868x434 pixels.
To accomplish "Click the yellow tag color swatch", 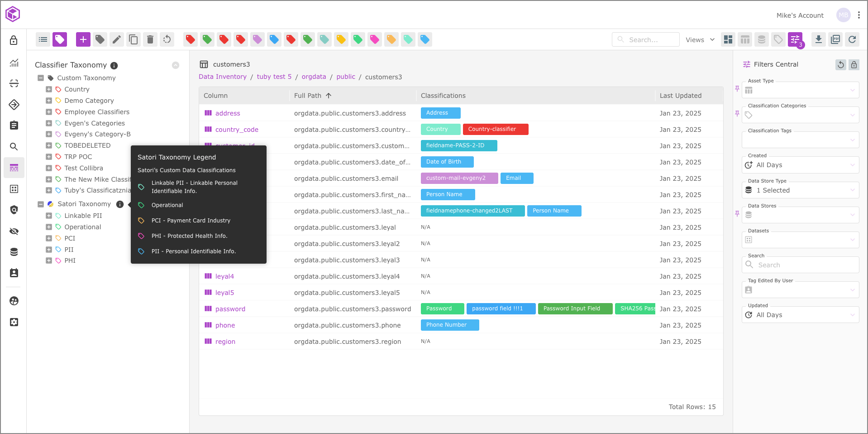I will 341,39.
